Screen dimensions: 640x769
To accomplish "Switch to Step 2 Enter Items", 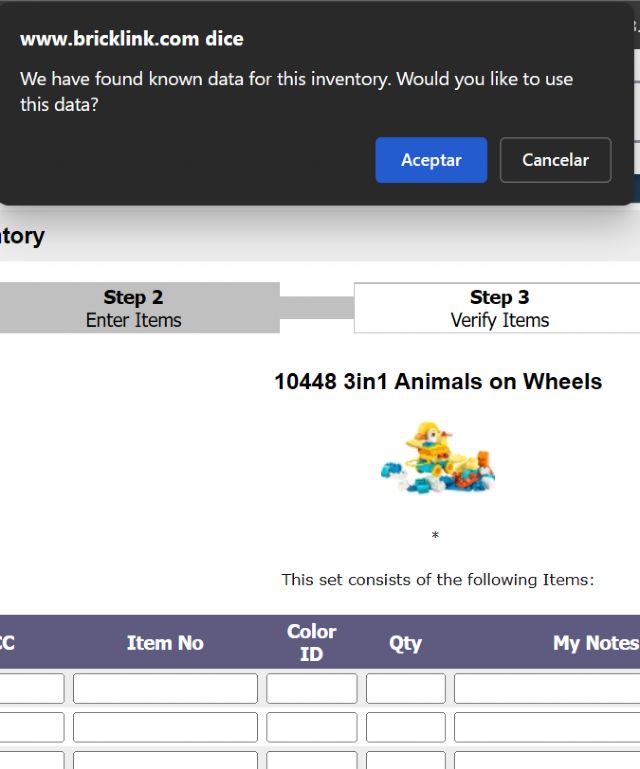I will pyautogui.click(x=134, y=308).
